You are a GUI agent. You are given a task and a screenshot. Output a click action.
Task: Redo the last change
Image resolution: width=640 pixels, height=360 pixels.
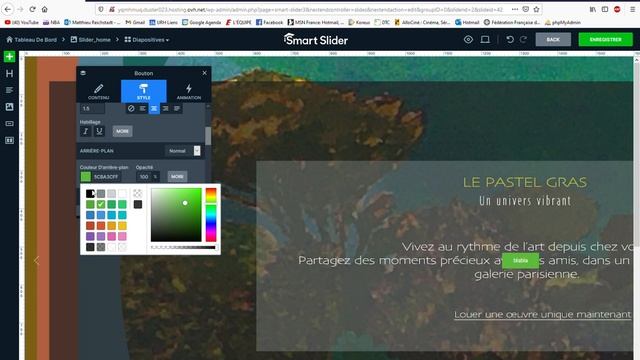click(x=523, y=40)
